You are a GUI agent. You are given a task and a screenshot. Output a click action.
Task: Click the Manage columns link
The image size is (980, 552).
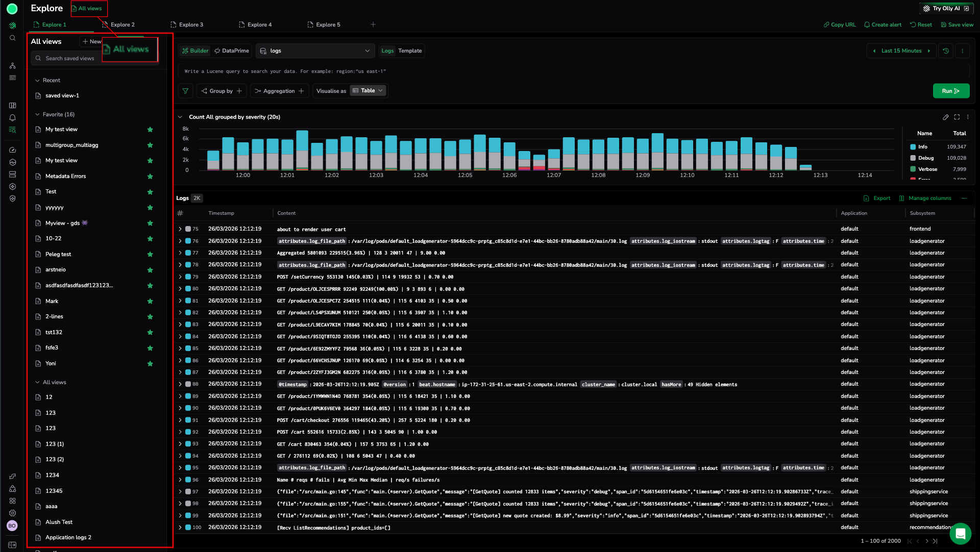click(929, 198)
